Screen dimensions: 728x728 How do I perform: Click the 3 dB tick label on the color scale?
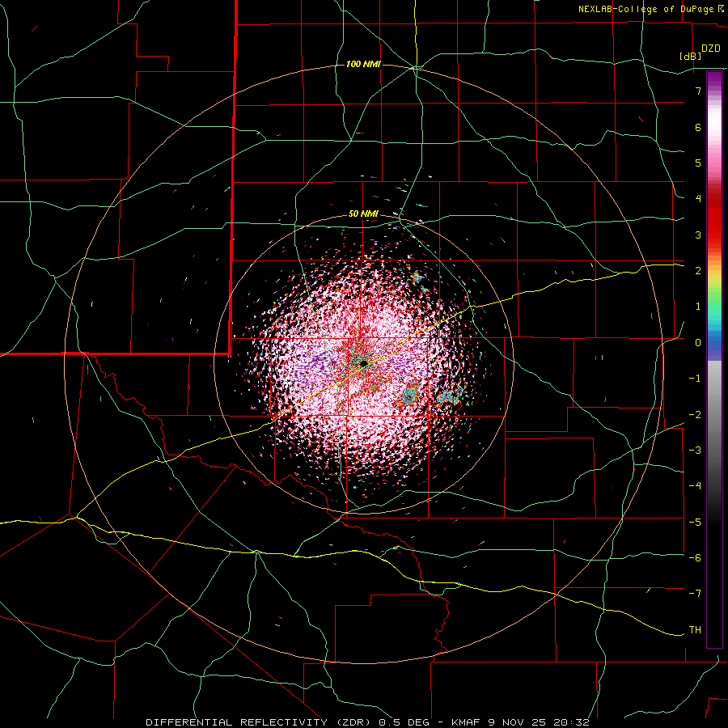(x=698, y=235)
